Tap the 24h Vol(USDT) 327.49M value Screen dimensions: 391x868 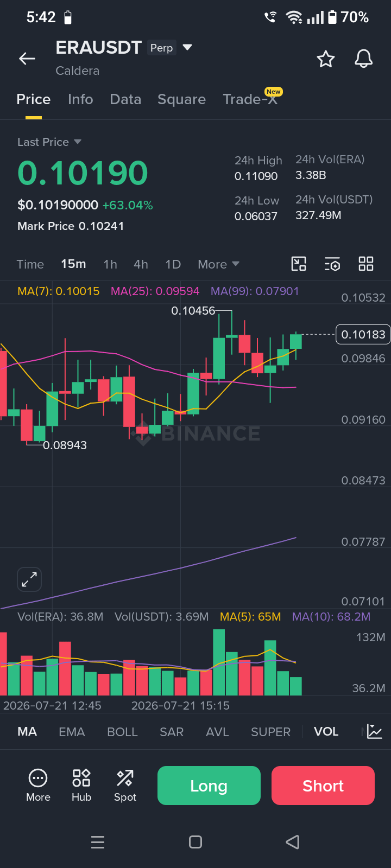318,215
